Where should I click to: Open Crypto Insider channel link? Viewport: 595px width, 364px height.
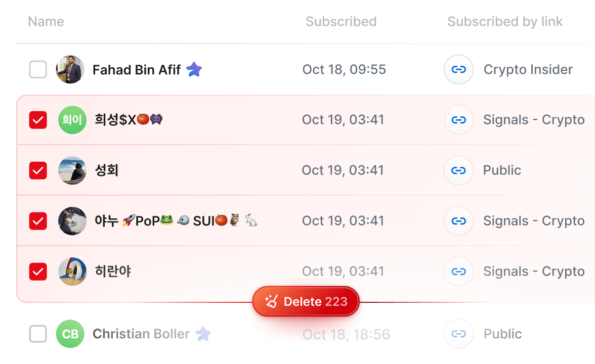[x=528, y=69]
